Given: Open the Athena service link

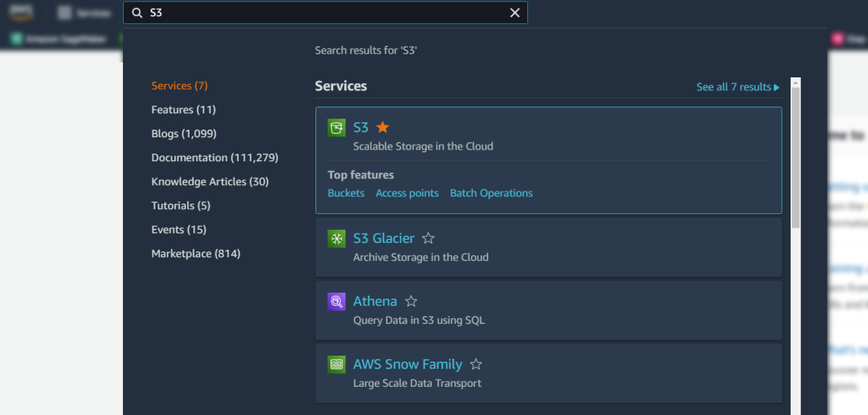Looking at the screenshot, I should point(375,301).
